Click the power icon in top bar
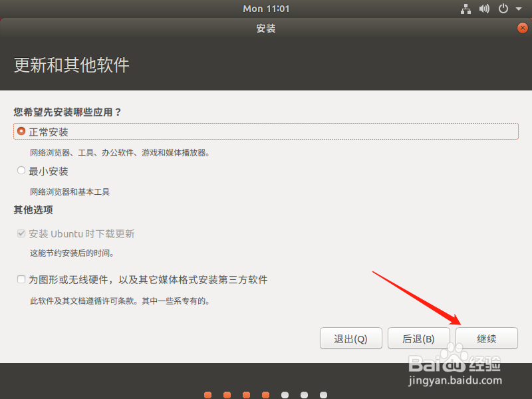 coord(503,9)
